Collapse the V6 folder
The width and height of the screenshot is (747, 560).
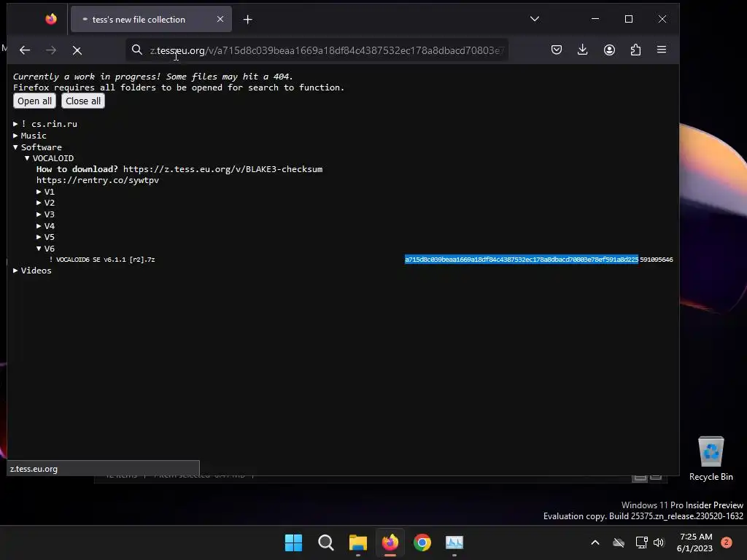pos(46,249)
